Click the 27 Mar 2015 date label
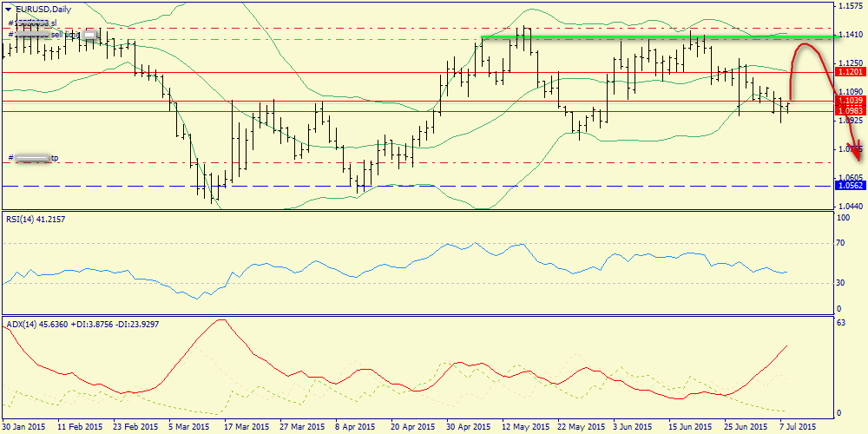The image size is (868, 434). click(302, 427)
